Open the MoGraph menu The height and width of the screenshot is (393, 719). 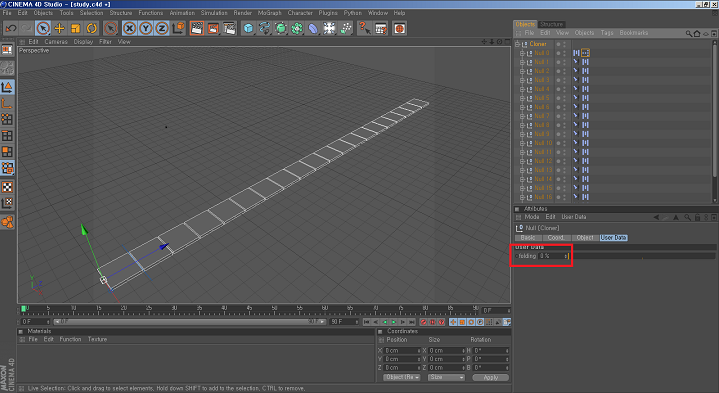(270, 13)
